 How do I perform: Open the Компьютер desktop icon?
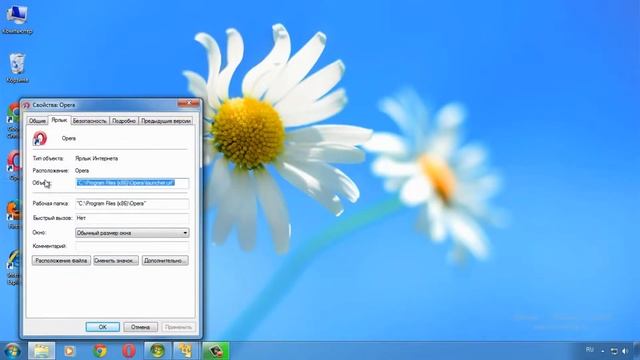pos(17,19)
